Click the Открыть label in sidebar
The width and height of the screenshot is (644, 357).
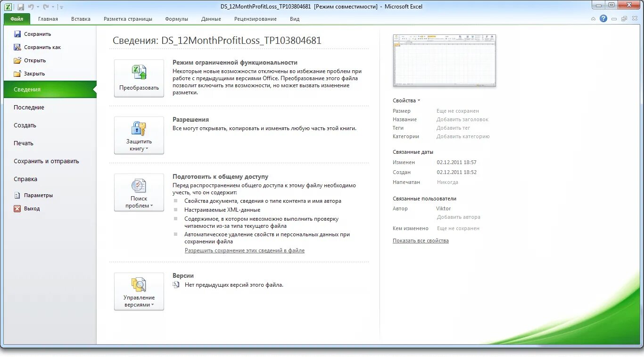pos(35,60)
